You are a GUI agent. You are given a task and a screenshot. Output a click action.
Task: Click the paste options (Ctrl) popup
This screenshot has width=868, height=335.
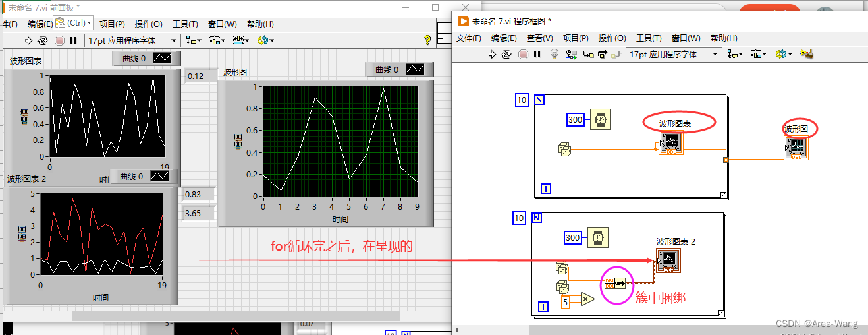(74, 22)
